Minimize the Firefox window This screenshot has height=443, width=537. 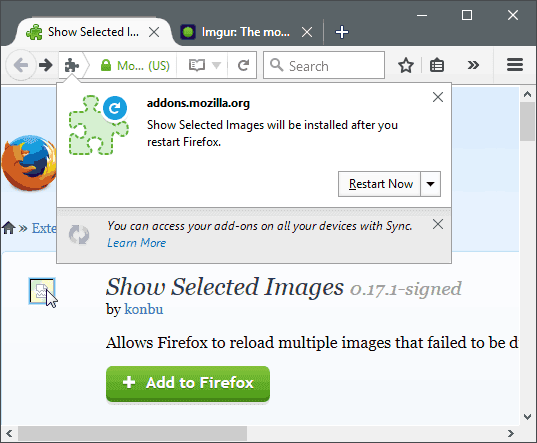click(x=422, y=15)
